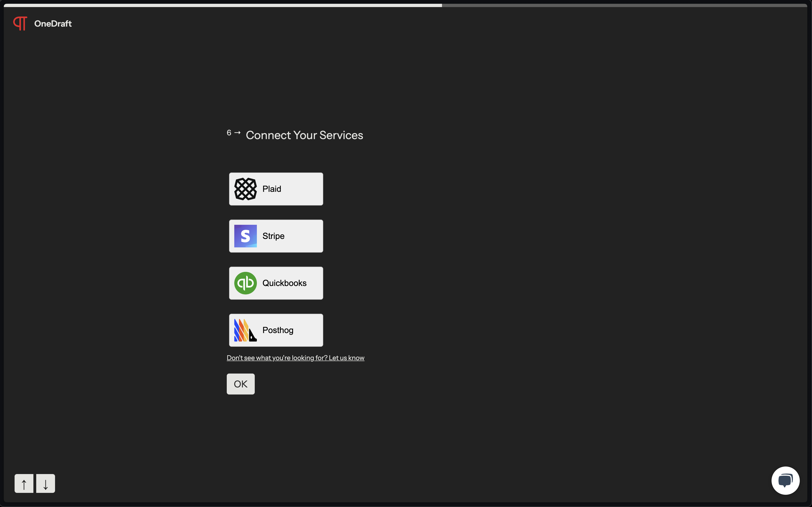Click the question number 6 indicator
The width and height of the screenshot is (812, 507).
tap(229, 133)
